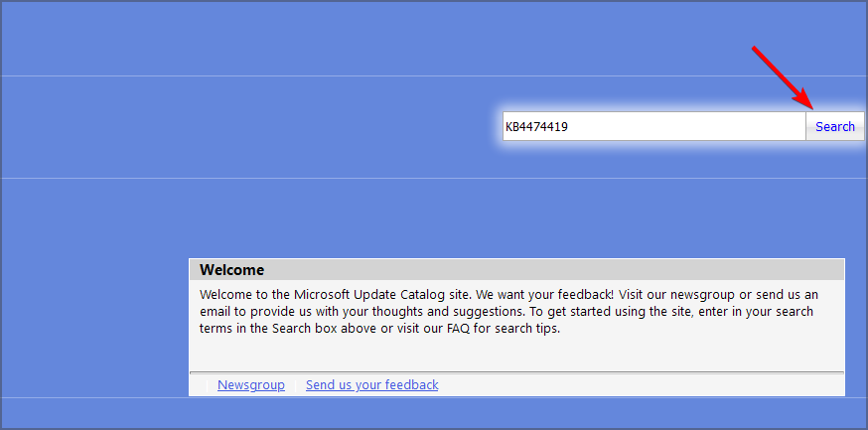The image size is (868, 430).
Task: Click the search box containing KB4474419
Action: pos(653,126)
